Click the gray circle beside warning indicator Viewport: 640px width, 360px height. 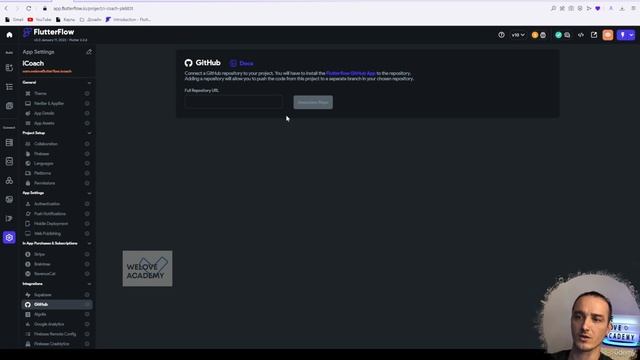pos(543,35)
